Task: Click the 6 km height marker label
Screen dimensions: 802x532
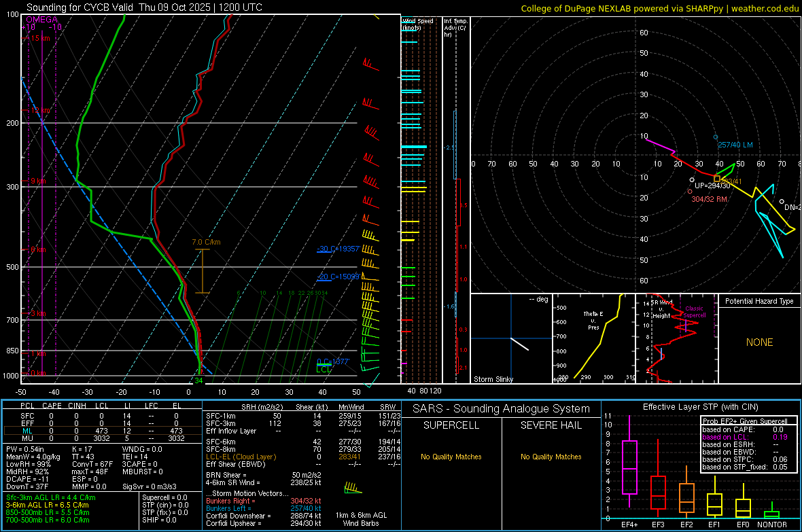Action: pos(38,249)
